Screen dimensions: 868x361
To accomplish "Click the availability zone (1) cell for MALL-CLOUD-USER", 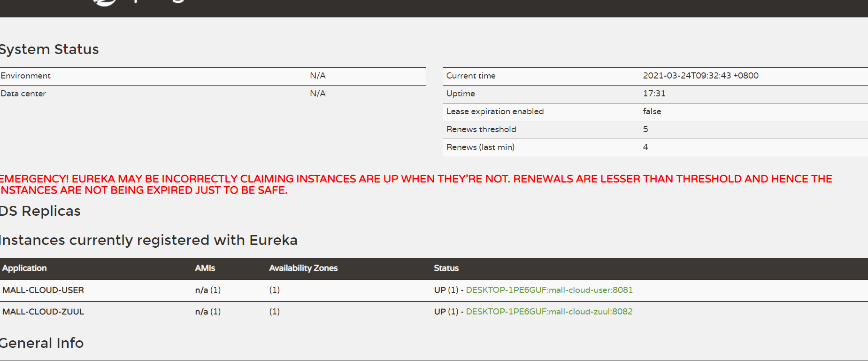I will click(275, 290).
